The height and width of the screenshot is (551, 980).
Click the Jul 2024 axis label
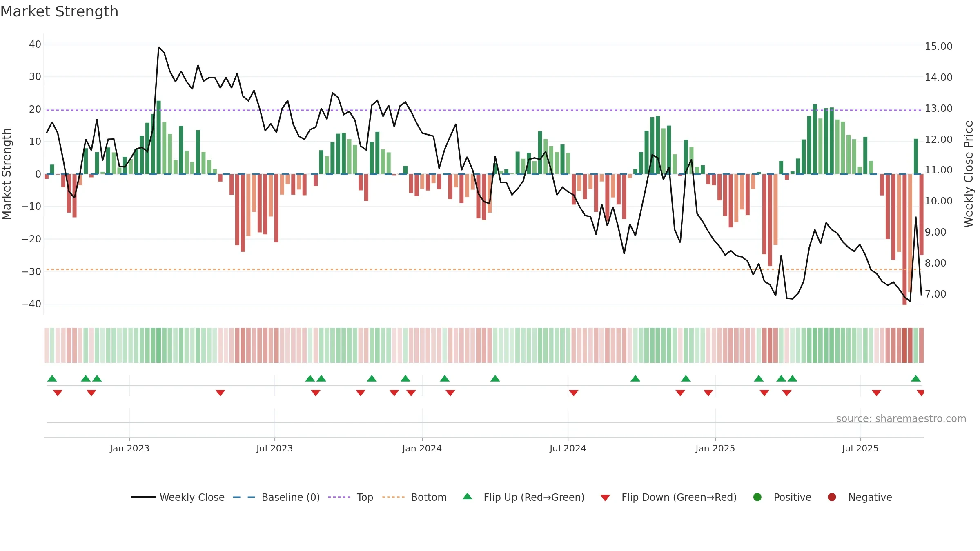(568, 449)
